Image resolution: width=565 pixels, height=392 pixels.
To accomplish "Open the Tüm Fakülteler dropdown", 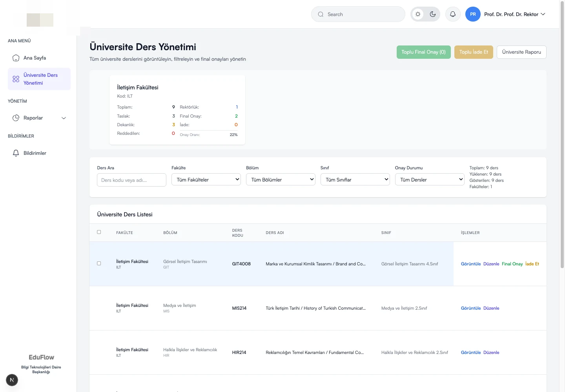I will coord(206,180).
